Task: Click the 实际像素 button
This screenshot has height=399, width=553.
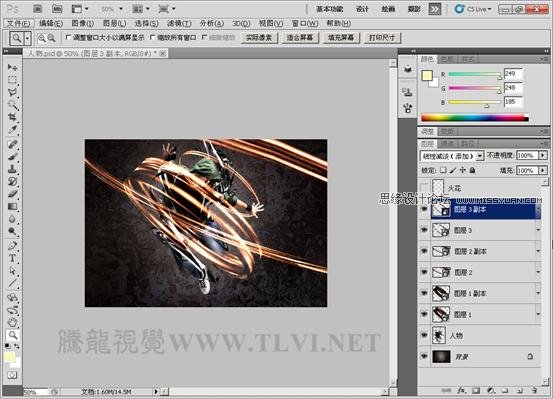Action: [259, 37]
